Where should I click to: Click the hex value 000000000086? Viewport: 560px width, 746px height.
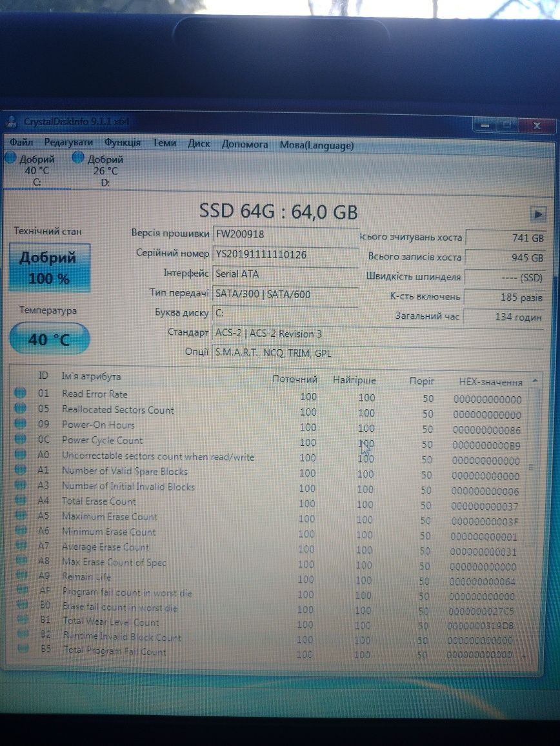486,430
